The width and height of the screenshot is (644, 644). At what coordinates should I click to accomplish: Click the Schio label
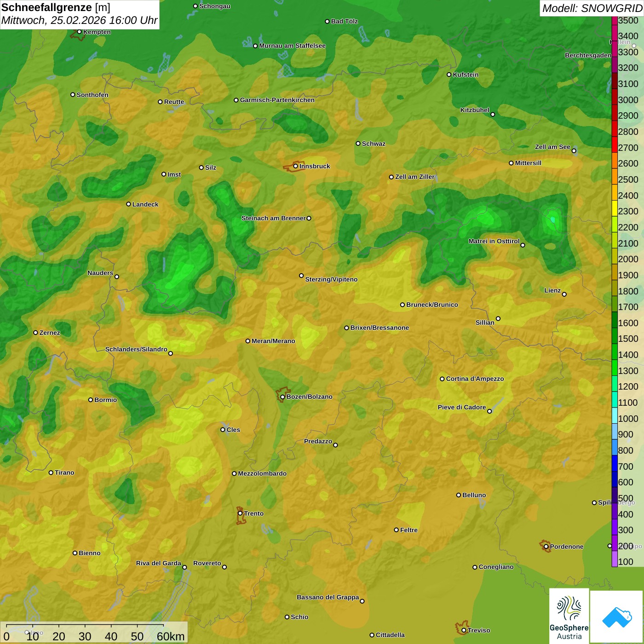coord(299,617)
